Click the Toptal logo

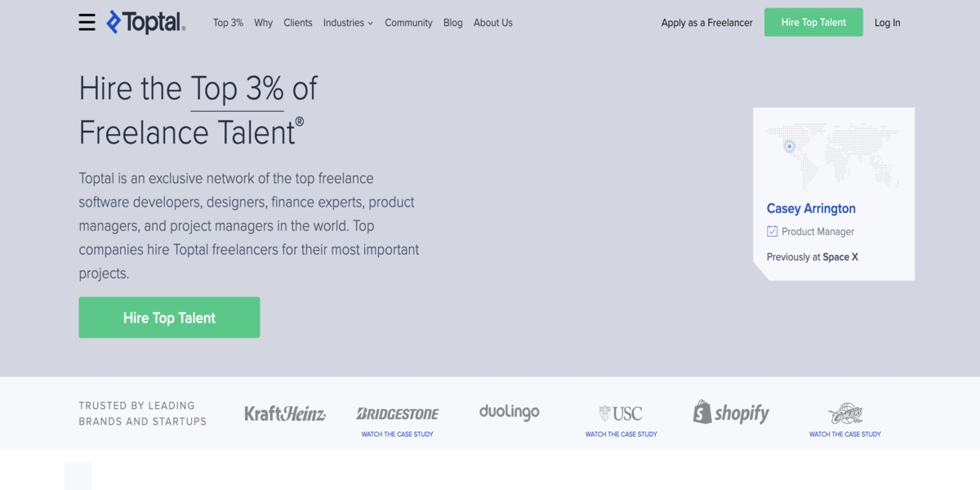(x=146, y=22)
